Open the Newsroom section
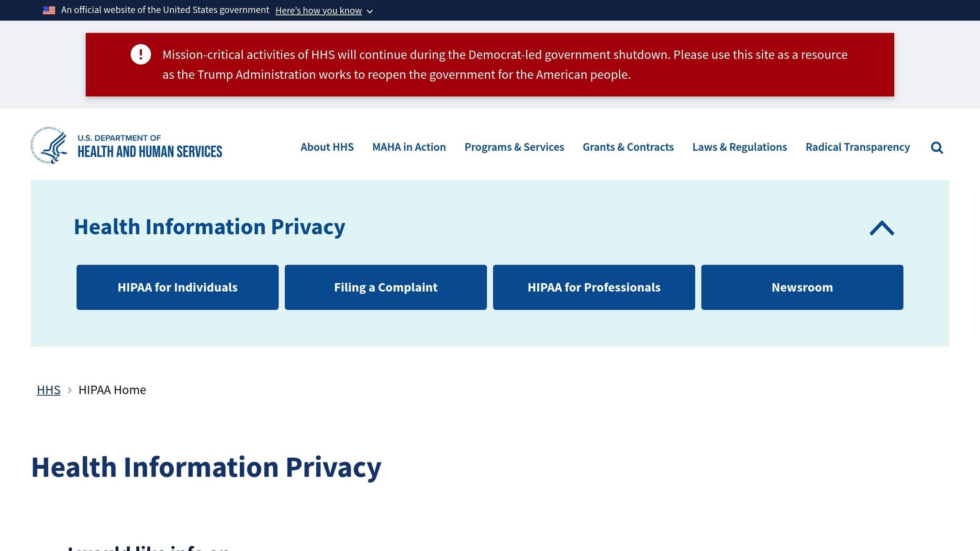The width and height of the screenshot is (980, 551). 802,287
